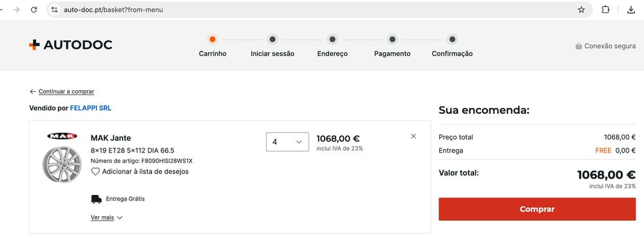Click Continuar a comprar link
644x247 pixels.
coord(66,91)
